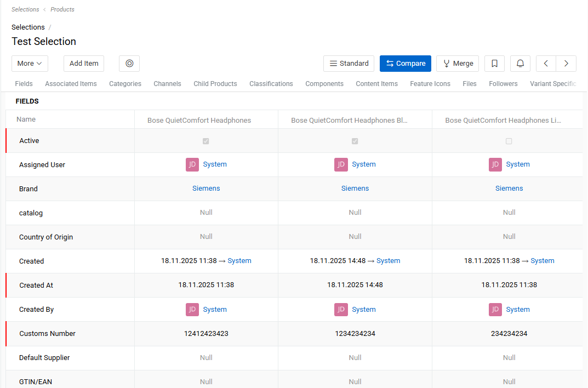Enable Active checkbox for third Bose product

click(509, 141)
